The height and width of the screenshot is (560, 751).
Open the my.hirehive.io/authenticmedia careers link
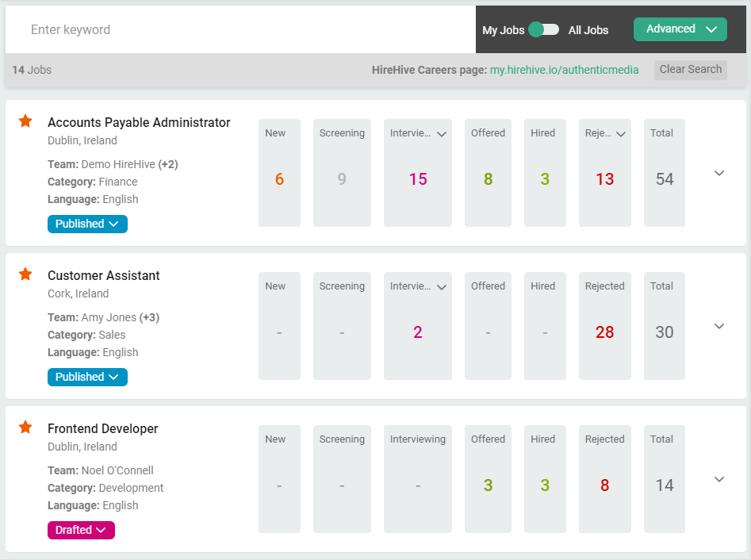coord(564,70)
